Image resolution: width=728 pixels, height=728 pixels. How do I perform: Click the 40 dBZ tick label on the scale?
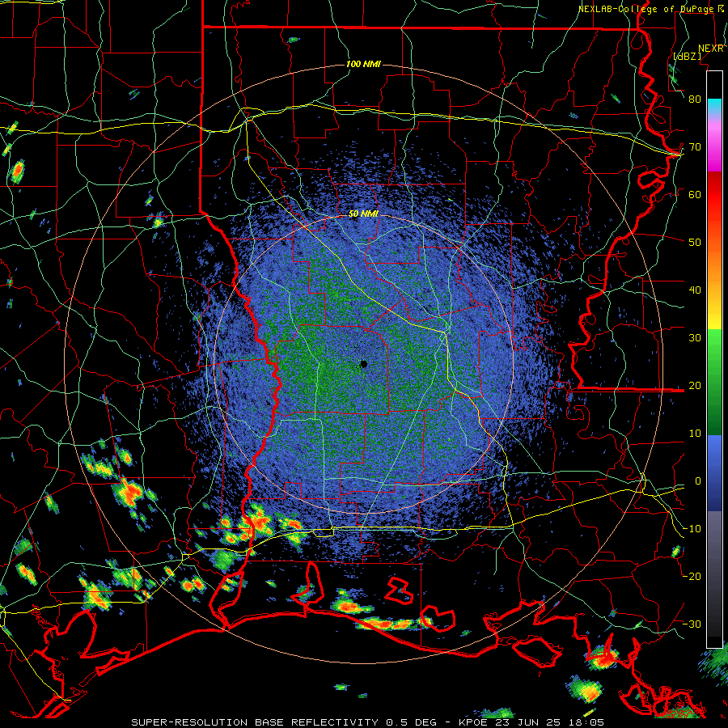(695, 290)
